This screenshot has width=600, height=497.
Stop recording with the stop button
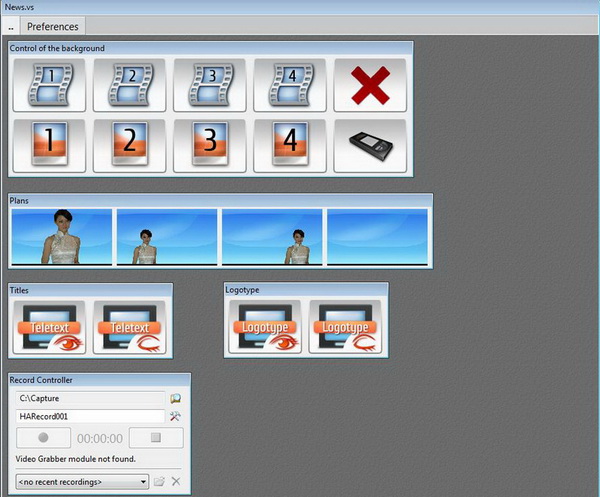[156, 438]
